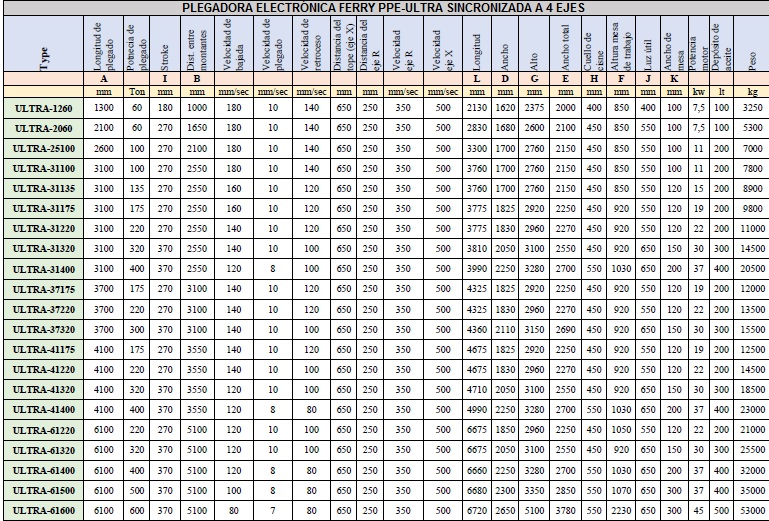Select weight 35000 in ULTRA-61500 row
Screen dimensions: 769x521
[752, 490]
